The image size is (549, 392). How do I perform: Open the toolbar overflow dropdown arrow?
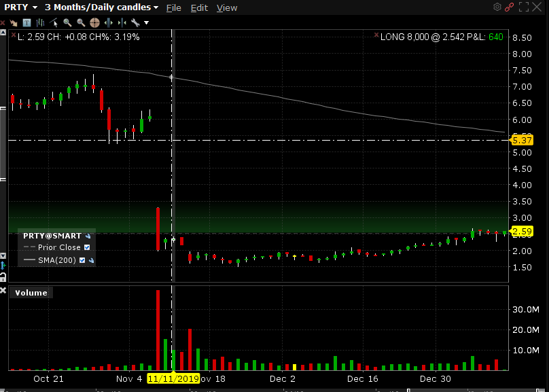point(146,22)
